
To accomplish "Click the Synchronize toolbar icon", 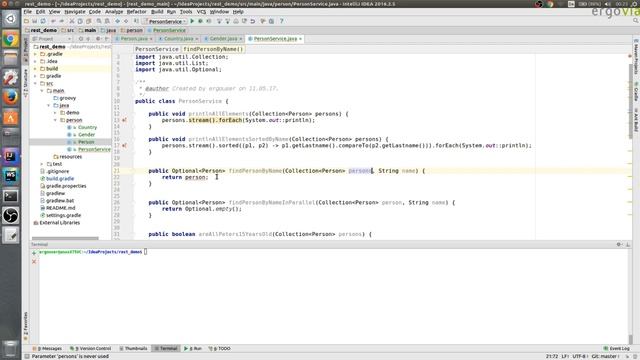I will point(43,21).
